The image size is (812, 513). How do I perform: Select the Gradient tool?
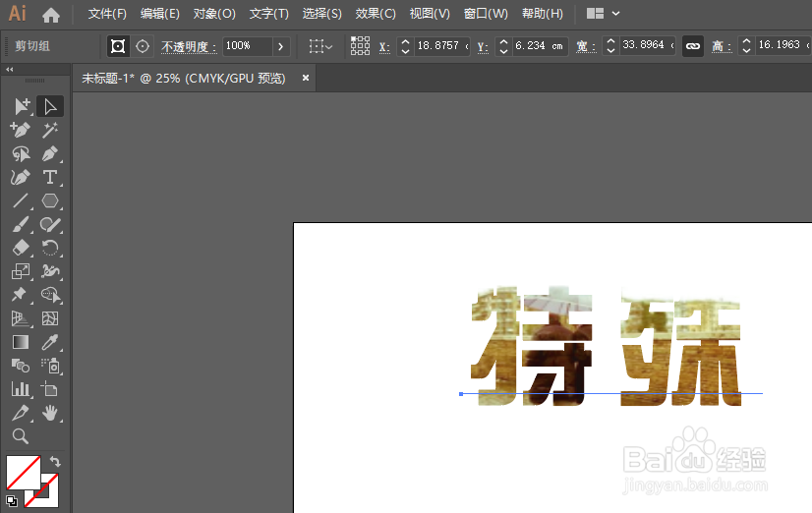(x=21, y=342)
